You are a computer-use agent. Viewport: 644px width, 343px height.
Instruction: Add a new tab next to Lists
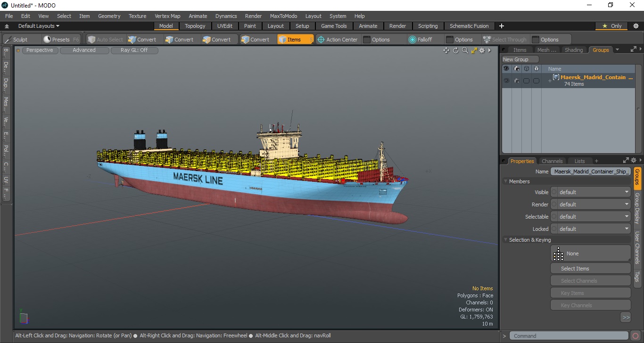pyautogui.click(x=596, y=161)
